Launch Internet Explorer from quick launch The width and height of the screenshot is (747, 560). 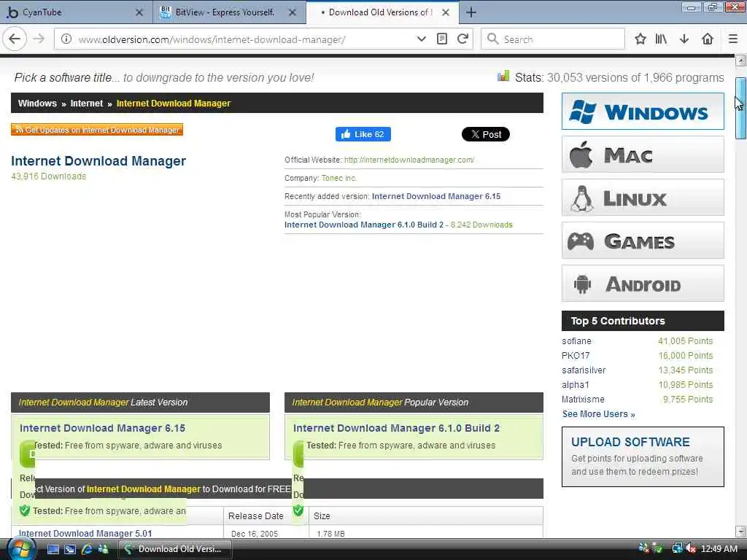(x=87, y=549)
